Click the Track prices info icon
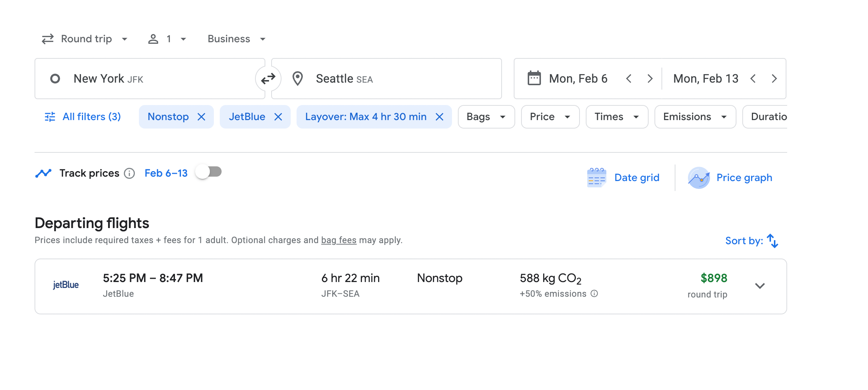Viewport: 868px width, 390px height. coord(129,173)
